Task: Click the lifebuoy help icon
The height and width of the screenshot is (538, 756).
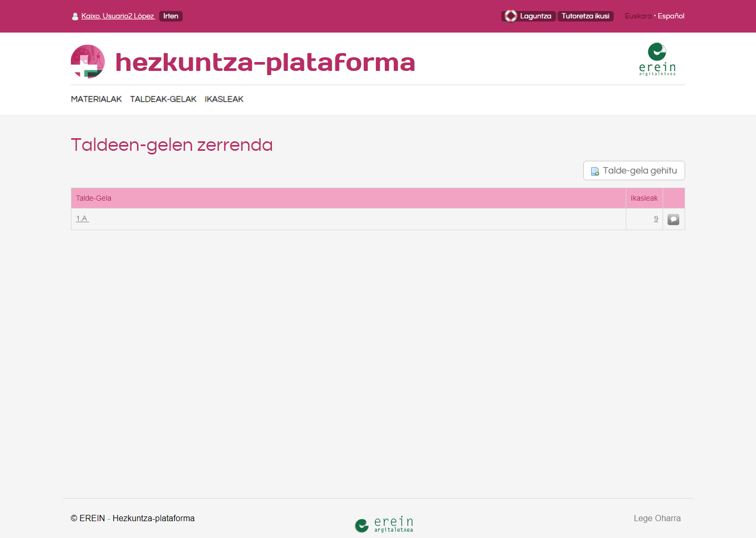Action: [510, 16]
